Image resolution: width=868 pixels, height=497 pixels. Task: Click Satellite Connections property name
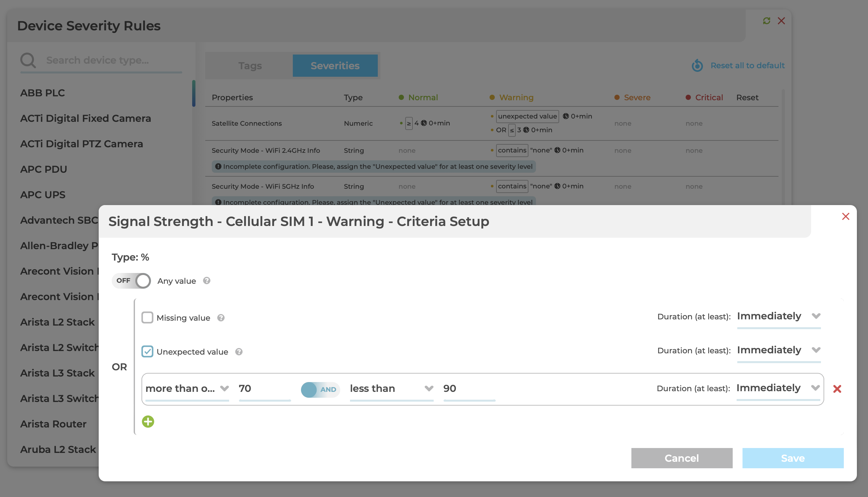pos(247,123)
